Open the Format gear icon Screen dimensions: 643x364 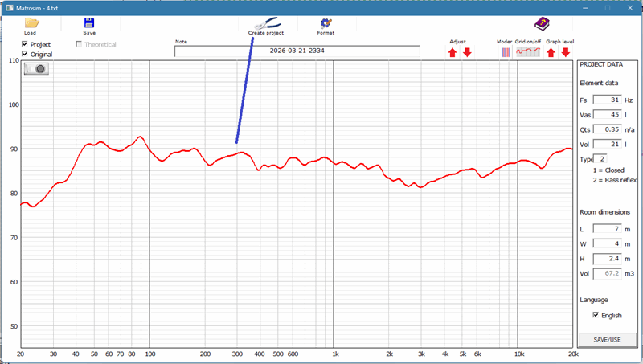[326, 24]
